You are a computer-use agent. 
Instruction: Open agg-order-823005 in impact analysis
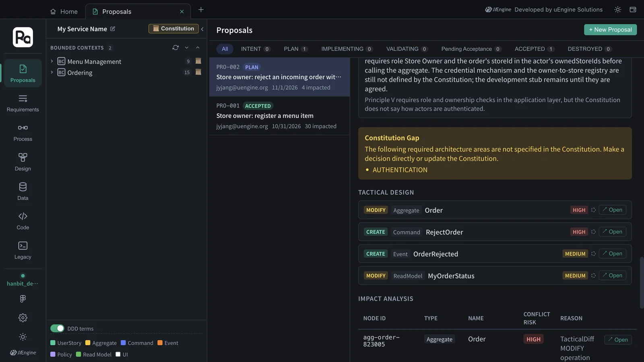(618, 340)
